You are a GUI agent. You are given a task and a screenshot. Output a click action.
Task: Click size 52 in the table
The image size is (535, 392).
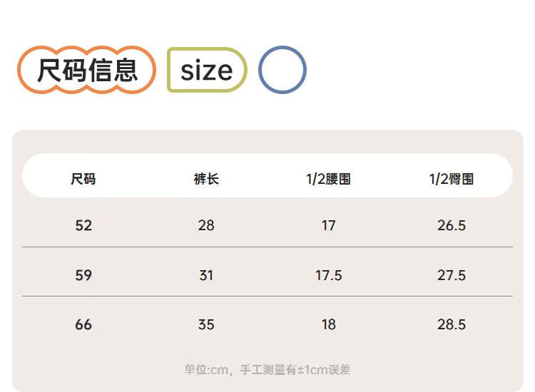(83, 226)
